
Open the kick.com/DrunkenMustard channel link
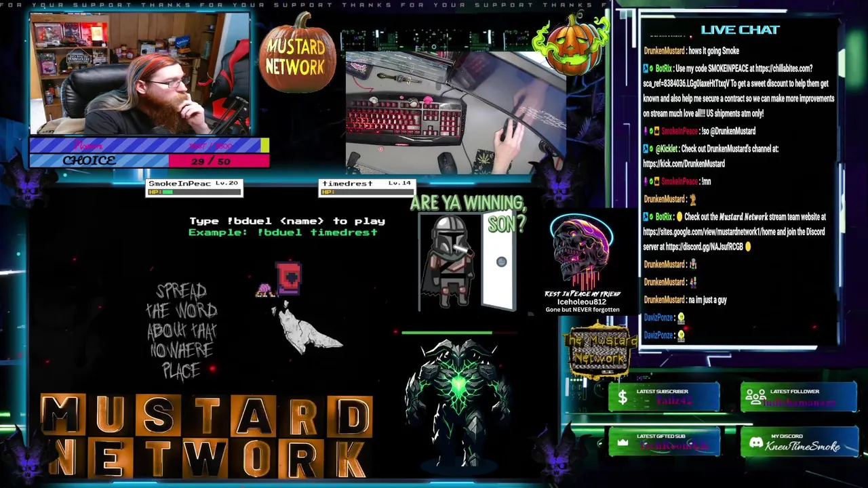(684, 164)
